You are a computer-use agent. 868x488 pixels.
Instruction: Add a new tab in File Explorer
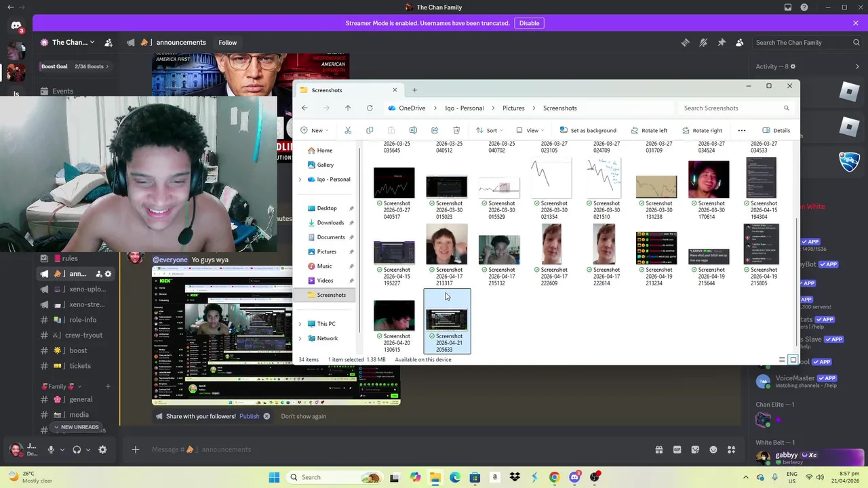[414, 90]
